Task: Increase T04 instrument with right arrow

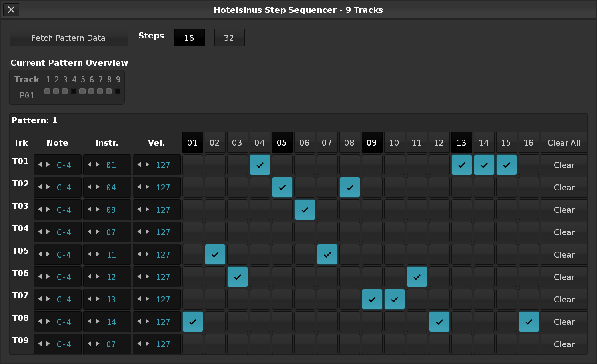Action: point(98,232)
